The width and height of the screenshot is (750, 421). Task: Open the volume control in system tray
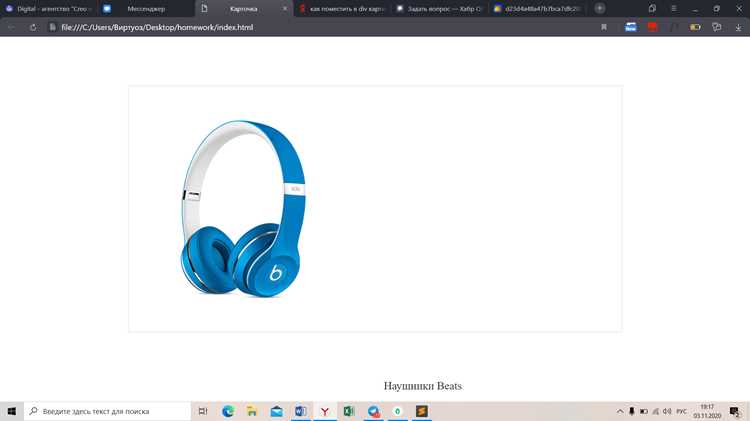pyautogui.click(x=667, y=411)
